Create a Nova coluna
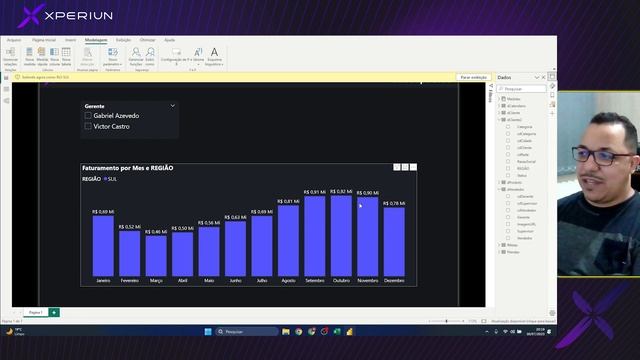640x360 pixels. click(54, 56)
